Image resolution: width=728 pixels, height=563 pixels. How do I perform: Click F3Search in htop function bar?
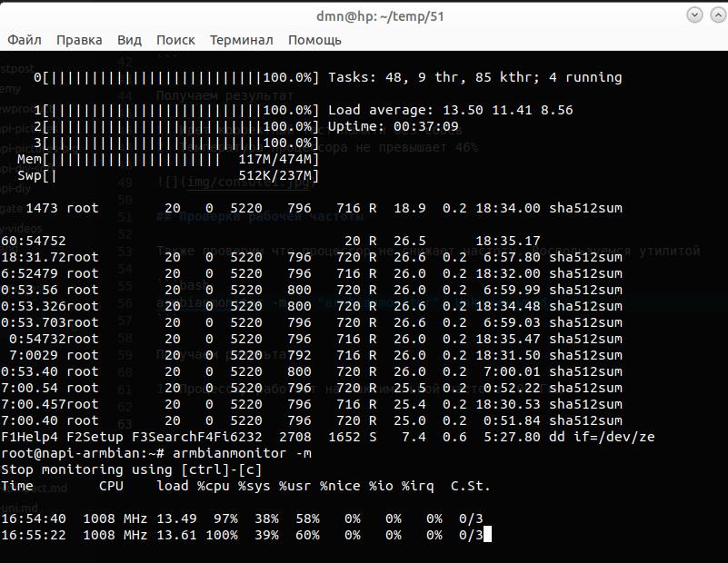click(x=155, y=437)
